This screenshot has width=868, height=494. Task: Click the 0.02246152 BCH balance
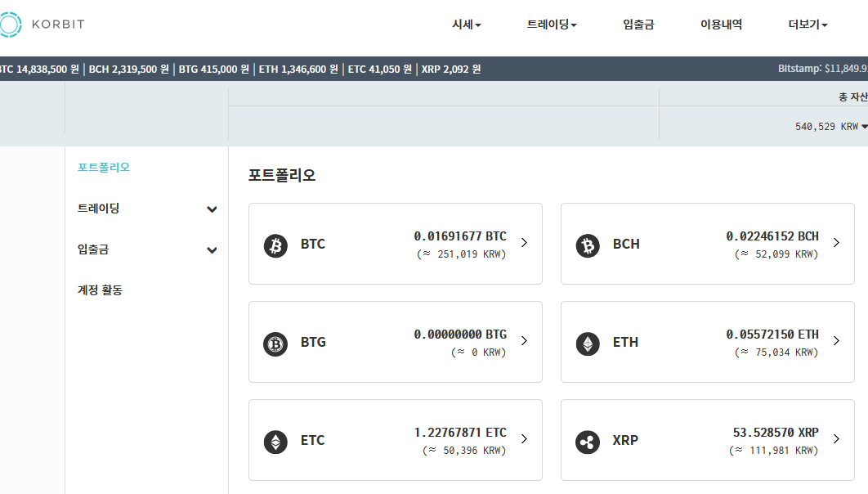pyautogui.click(x=772, y=236)
